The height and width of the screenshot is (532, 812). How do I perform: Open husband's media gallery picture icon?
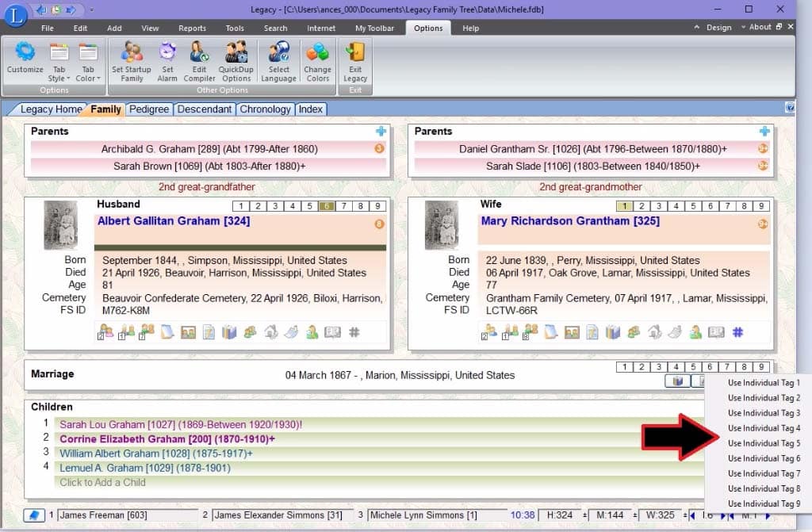(188, 332)
